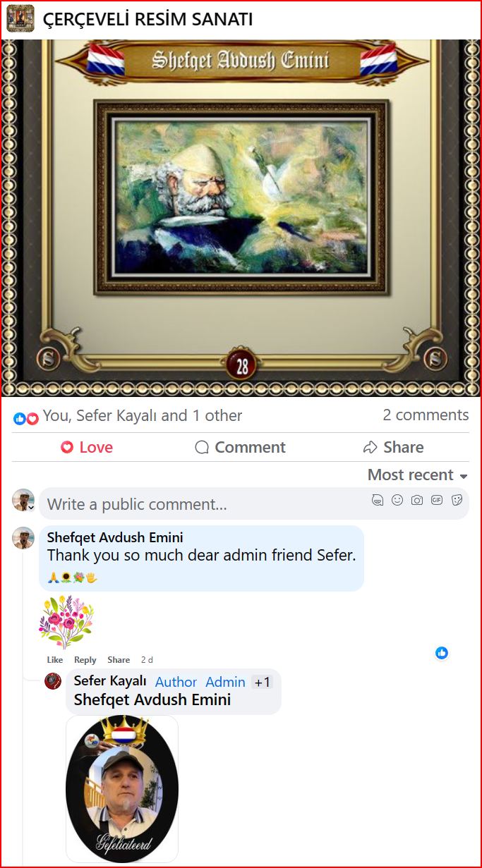482x868 pixels.
Task: Reply to Shefqet Avdush Emini's comment
Action: click(x=85, y=660)
